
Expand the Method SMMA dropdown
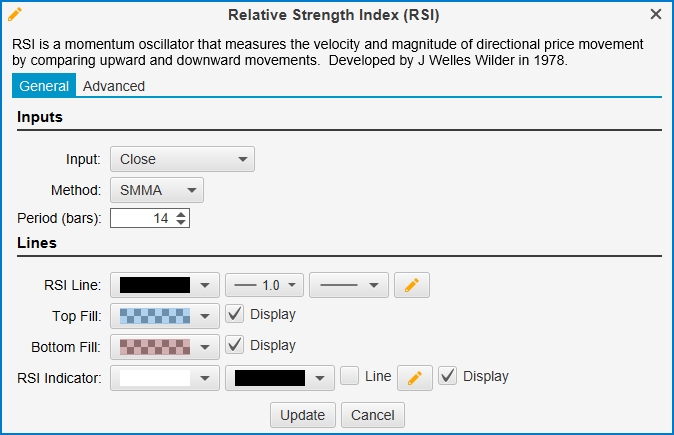[x=157, y=190]
